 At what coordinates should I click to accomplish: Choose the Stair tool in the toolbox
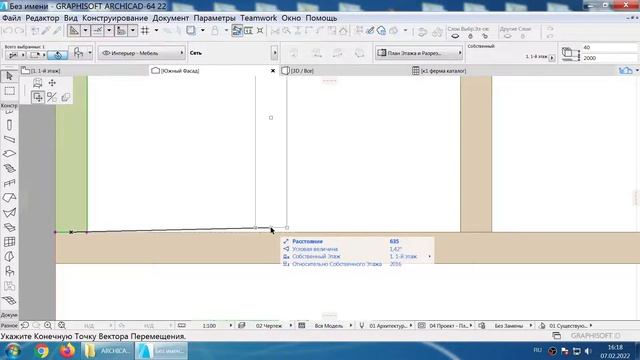click(9, 169)
